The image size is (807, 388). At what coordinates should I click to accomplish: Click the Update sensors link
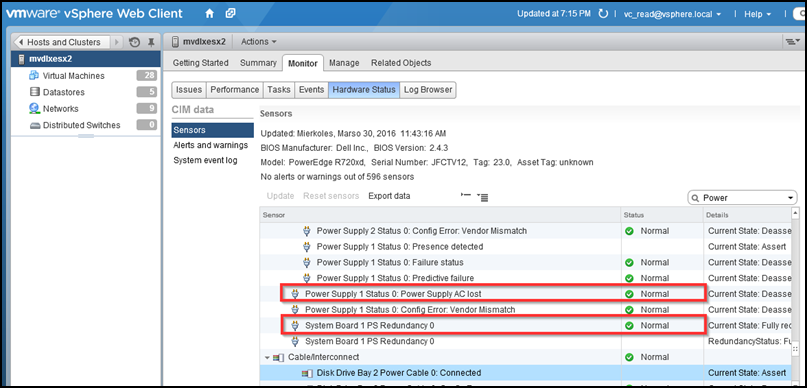pyautogui.click(x=280, y=196)
